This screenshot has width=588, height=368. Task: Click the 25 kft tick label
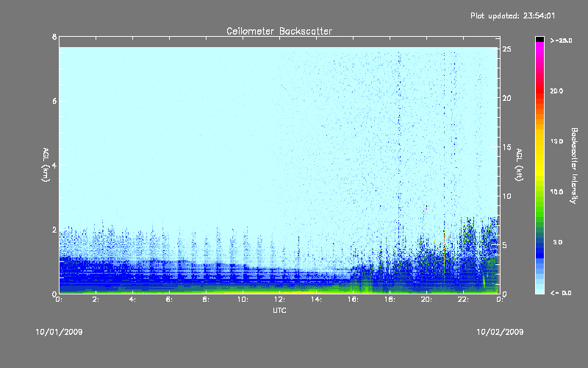click(506, 49)
